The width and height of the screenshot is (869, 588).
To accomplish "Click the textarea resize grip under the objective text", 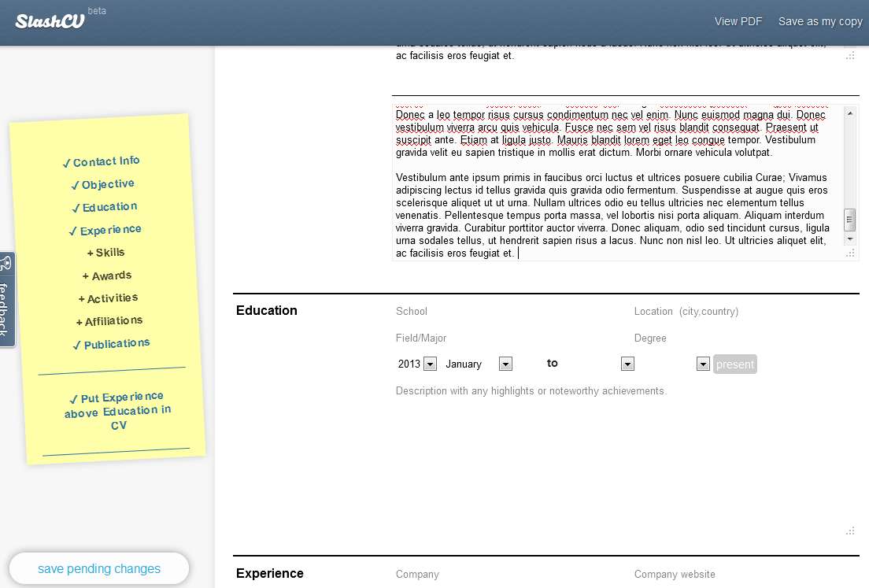I will click(x=850, y=253).
